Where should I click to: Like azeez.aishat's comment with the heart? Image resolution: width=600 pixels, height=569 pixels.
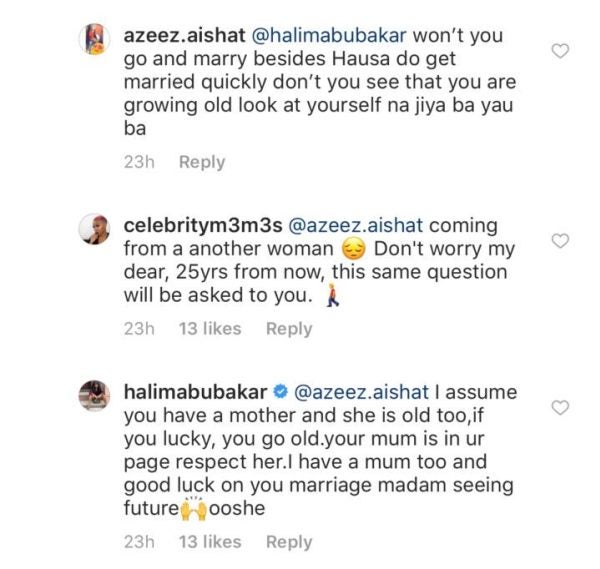[x=561, y=51]
